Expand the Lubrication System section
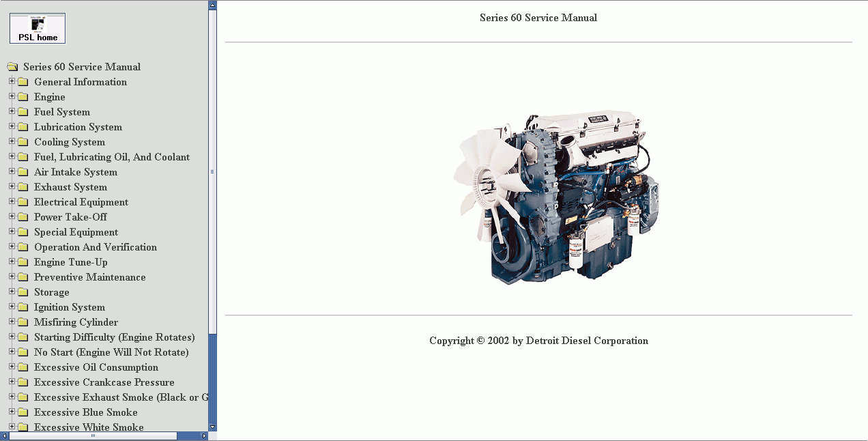The height and width of the screenshot is (441, 868). (x=11, y=126)
